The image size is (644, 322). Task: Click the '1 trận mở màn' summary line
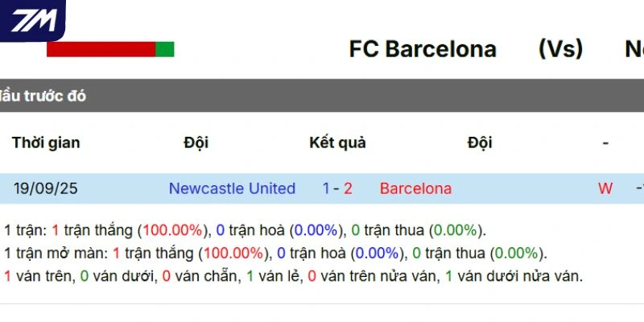pos(275,254)
